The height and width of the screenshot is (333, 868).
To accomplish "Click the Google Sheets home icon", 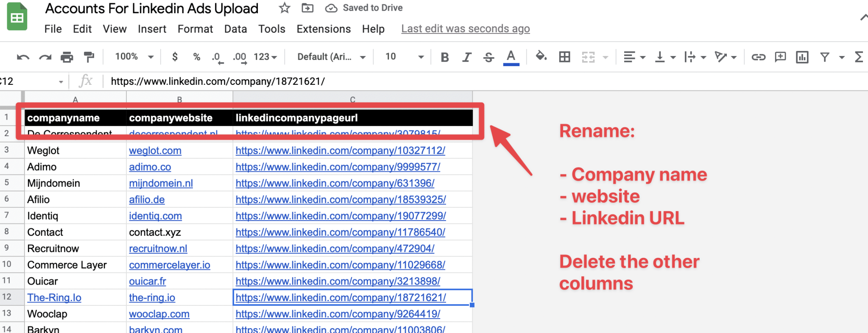I will [17, 17].
